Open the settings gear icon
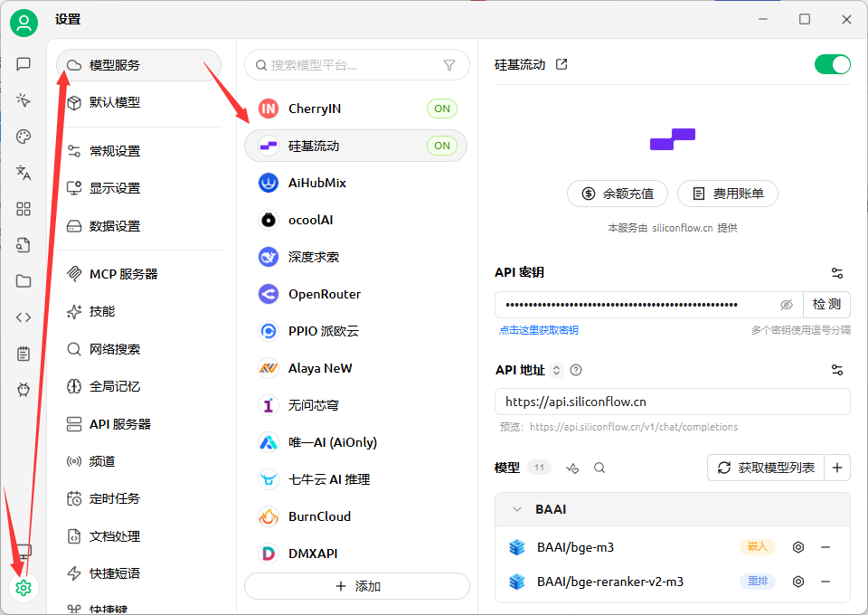868x615 pixels. (x=24, y=587)
